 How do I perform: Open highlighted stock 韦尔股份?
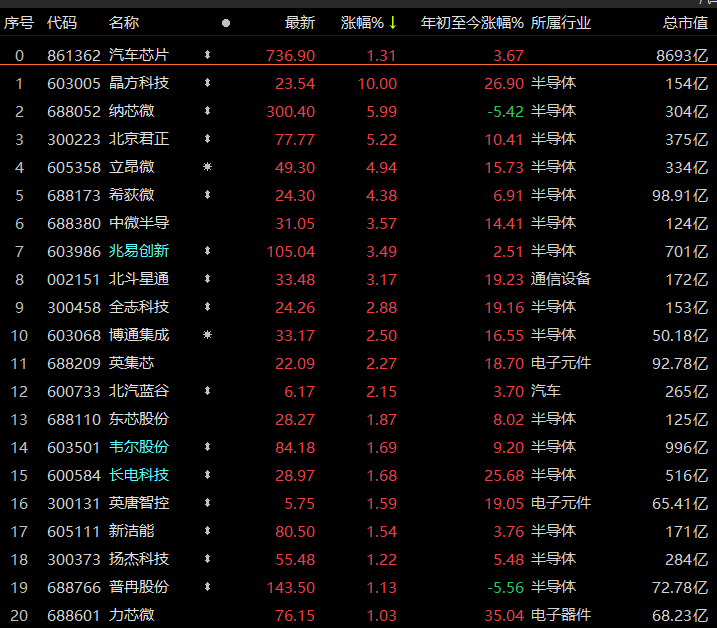point(139,447)
